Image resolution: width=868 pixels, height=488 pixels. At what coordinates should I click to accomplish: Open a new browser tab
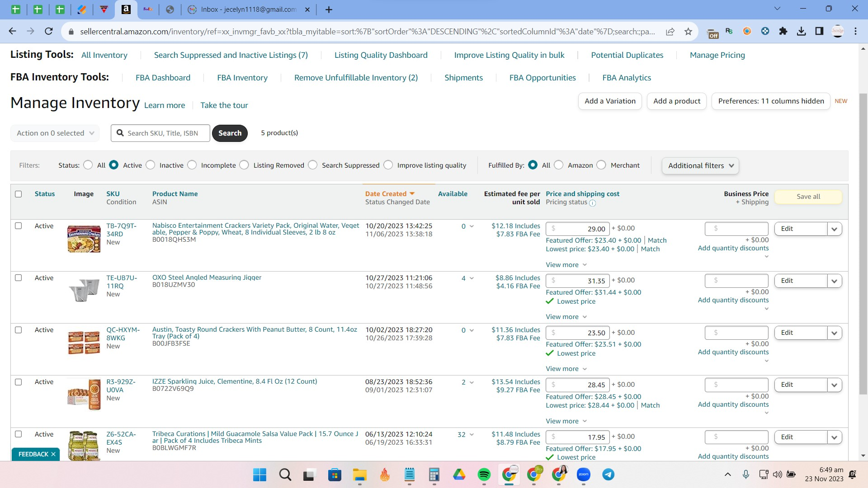329,9
